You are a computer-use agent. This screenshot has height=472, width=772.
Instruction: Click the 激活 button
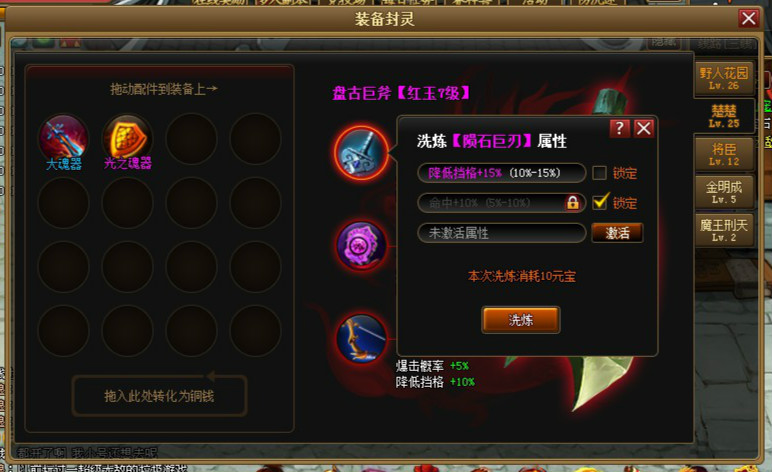coord(617,232)
